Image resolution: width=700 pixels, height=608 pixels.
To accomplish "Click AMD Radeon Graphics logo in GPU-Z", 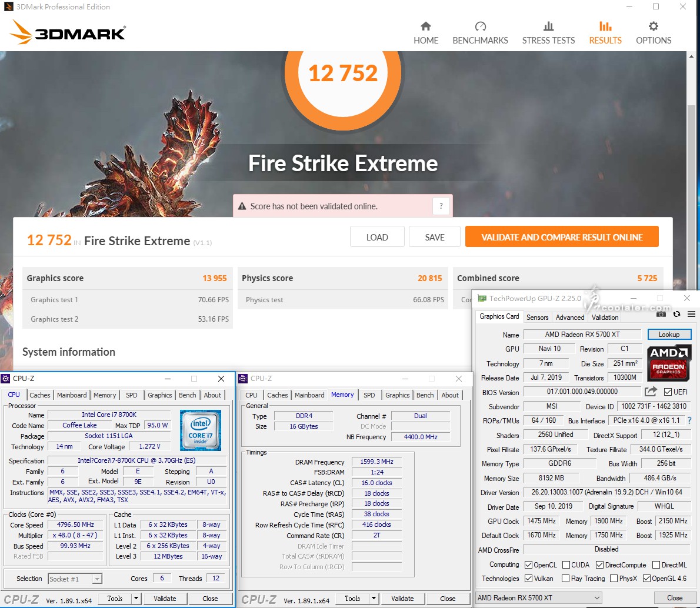I will click(668, 362).
